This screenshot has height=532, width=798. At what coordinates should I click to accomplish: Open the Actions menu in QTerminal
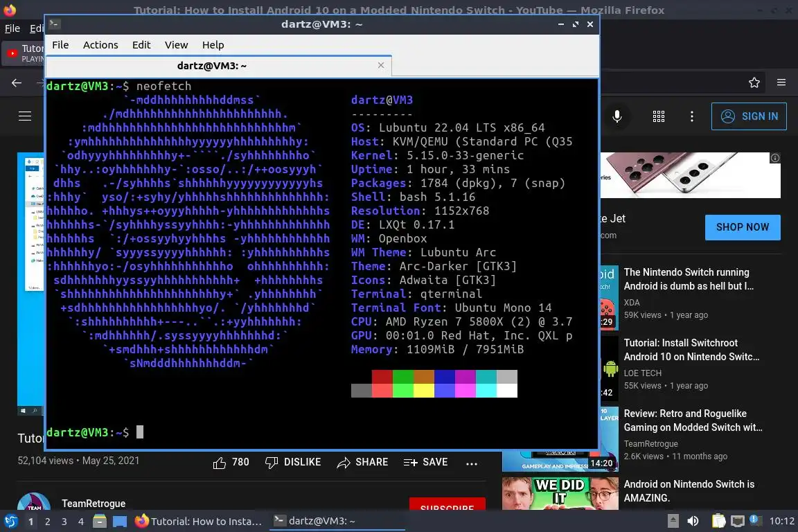point(100,45)
